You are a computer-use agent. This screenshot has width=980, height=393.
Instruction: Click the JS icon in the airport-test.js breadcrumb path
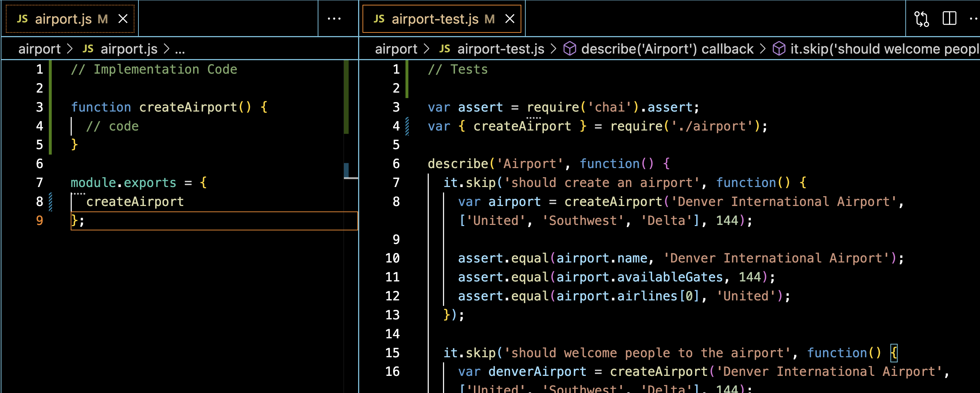444,49
